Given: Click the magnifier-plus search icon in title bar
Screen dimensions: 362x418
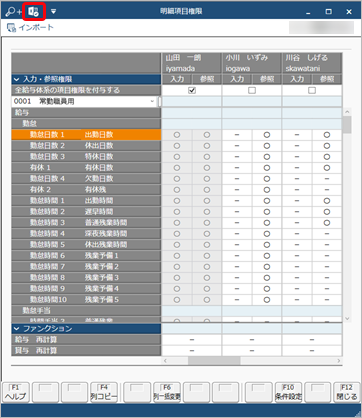Looking at the screenshot, I should click(x=13, y=12).
